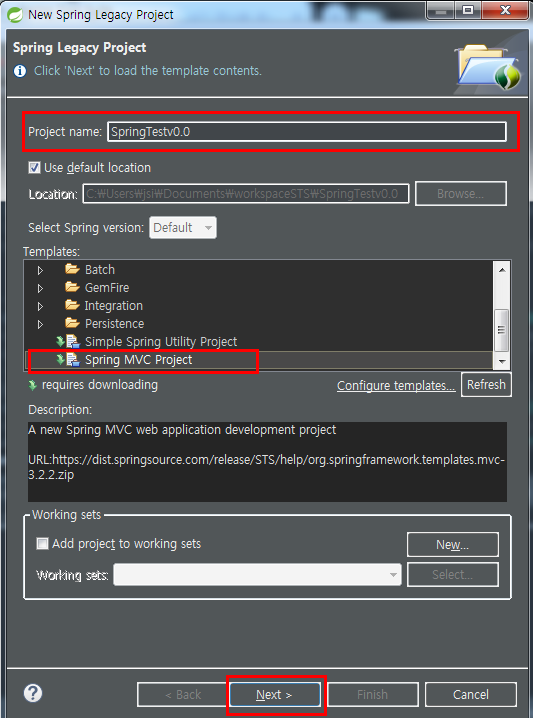Close the New Spring Legacy Project dialog

click(x=505, y=10)
